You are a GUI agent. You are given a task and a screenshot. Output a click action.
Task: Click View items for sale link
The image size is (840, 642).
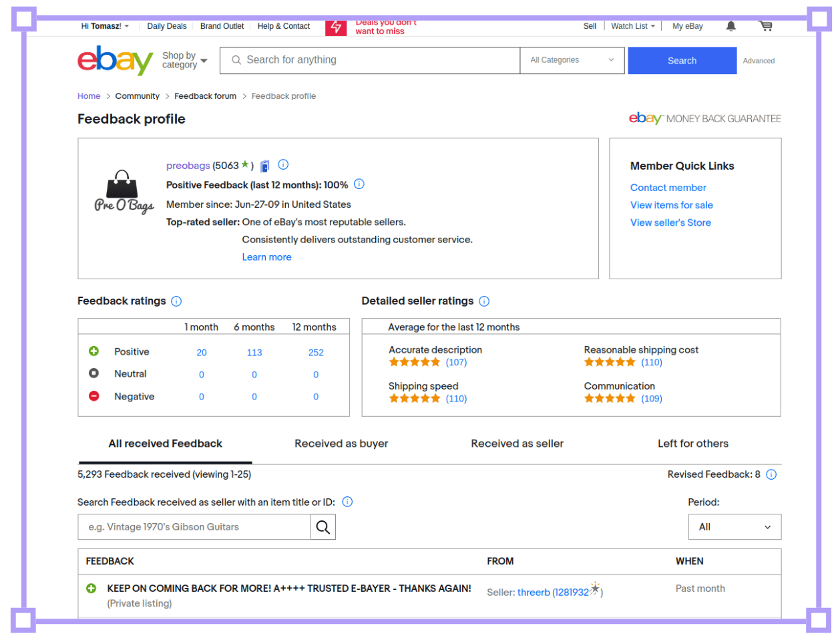672,205
